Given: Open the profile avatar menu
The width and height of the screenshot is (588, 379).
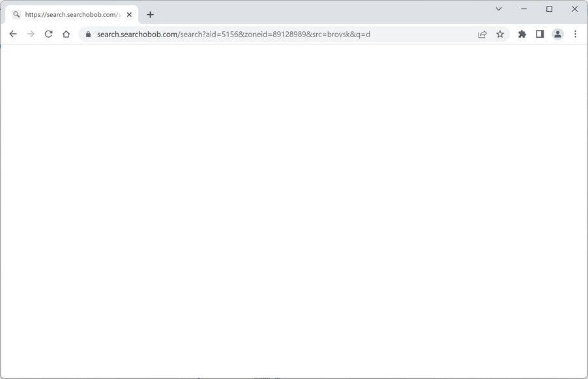Looking at the screenshot, I should click(557, 35).
